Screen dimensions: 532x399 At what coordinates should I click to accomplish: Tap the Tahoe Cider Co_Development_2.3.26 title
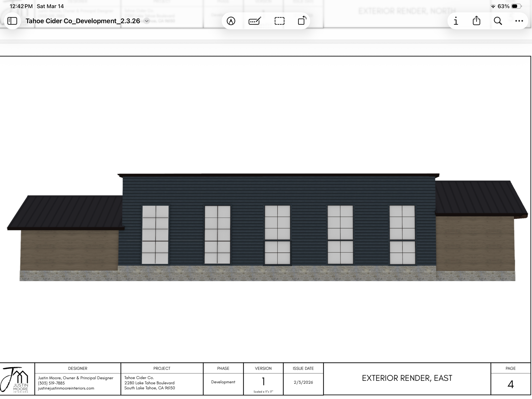pos(83,21)
